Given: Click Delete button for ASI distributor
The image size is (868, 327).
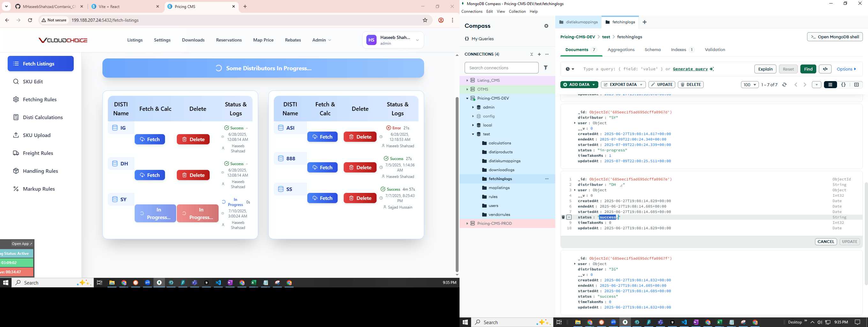Looking at the screenshot, I should point(360,137).
